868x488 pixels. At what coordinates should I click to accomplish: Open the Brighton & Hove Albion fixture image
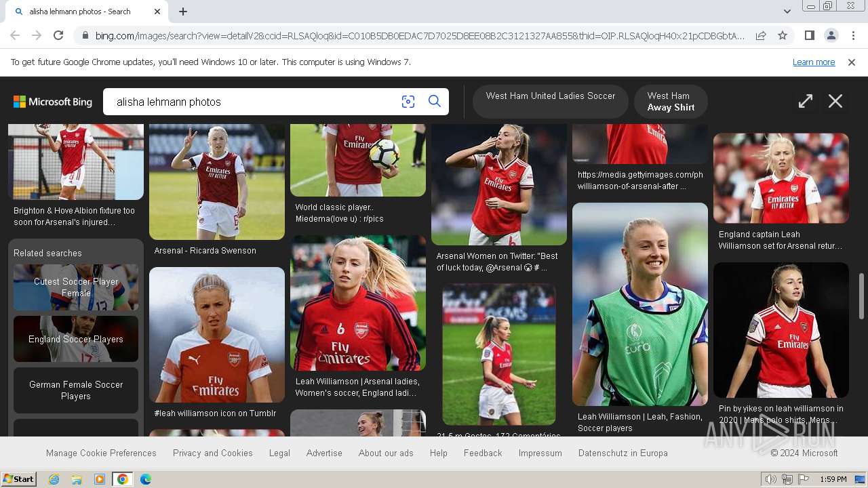[76, 162]
